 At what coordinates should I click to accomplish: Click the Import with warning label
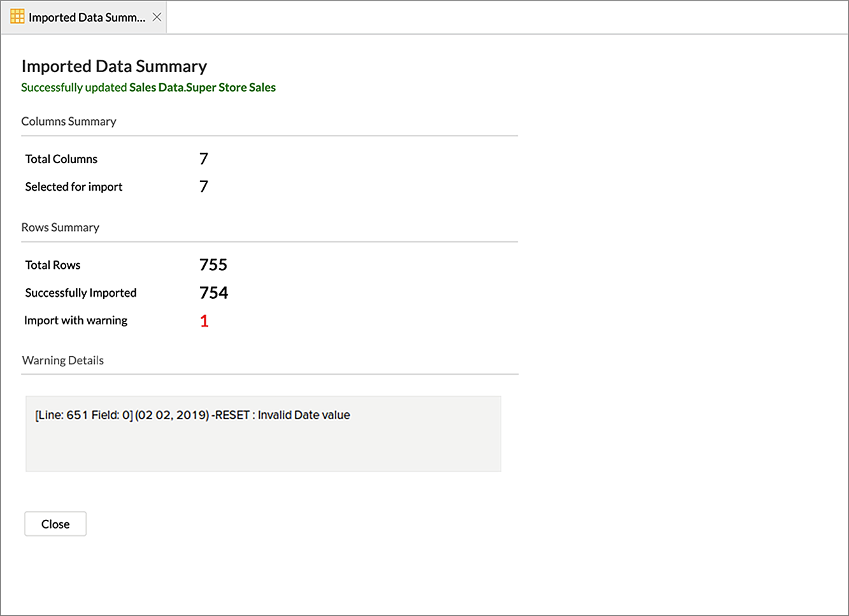76,320
